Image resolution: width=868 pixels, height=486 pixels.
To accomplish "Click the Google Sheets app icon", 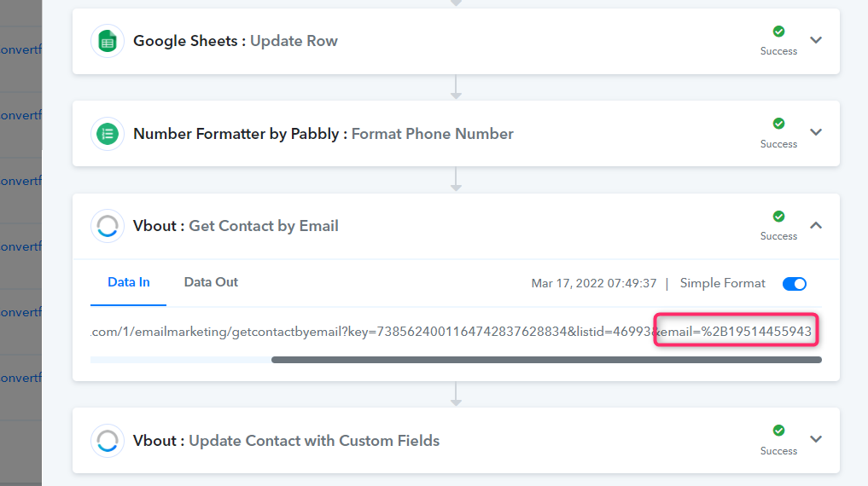I will pyautogui.click(x=108, y=41).
